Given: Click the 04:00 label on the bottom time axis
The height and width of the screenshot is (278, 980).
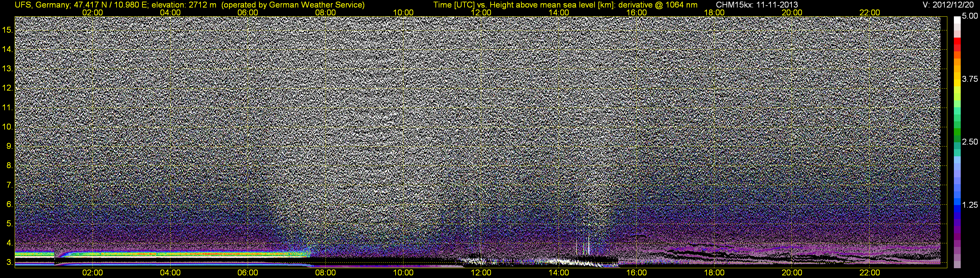Looking at the screenshot, I should [170, 273].
